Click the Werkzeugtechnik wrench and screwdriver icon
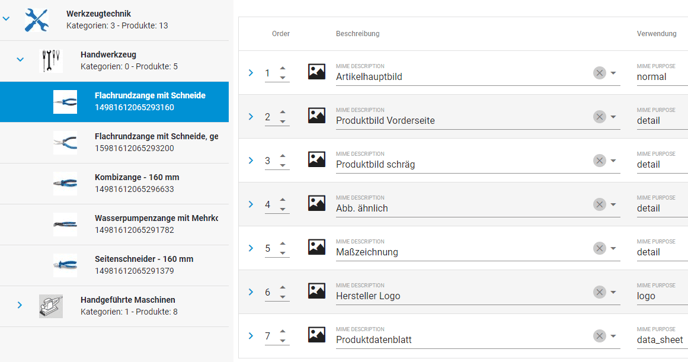The image size is (688, 362). (x=36, y=20)
